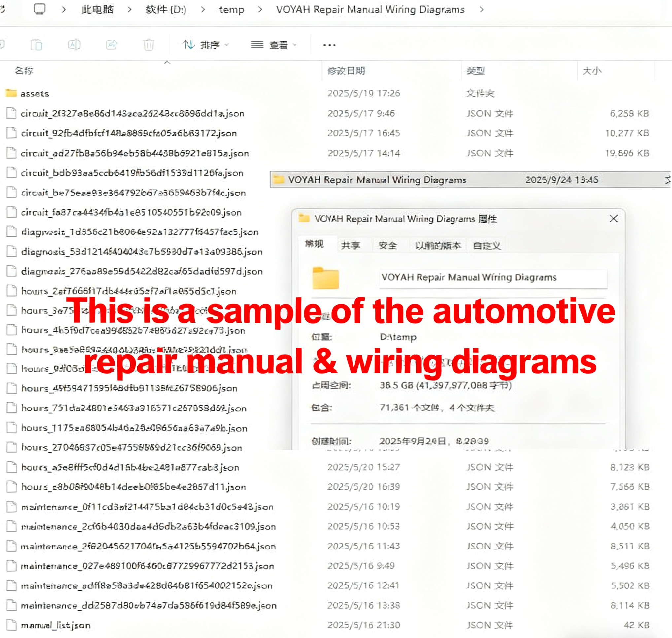Open the 查看 view dropdown
The image size is (672, 638).
pyautogui.click(x=274, y=45)
